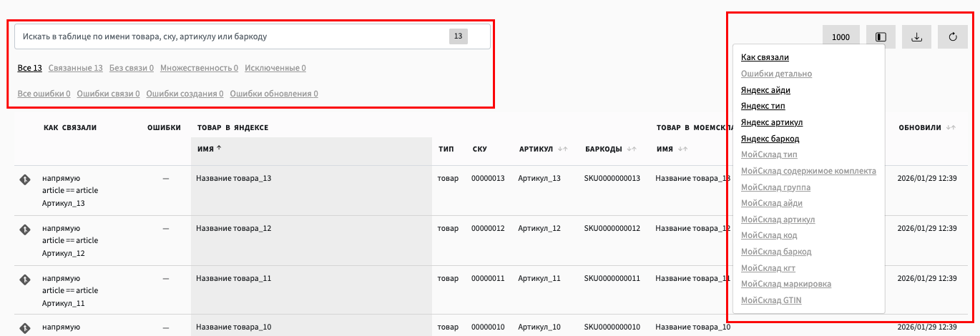Viewport: 980px width, 336px height.
Task: Sort by Имя column arrow in Яндекс
Action: (218, 149)
